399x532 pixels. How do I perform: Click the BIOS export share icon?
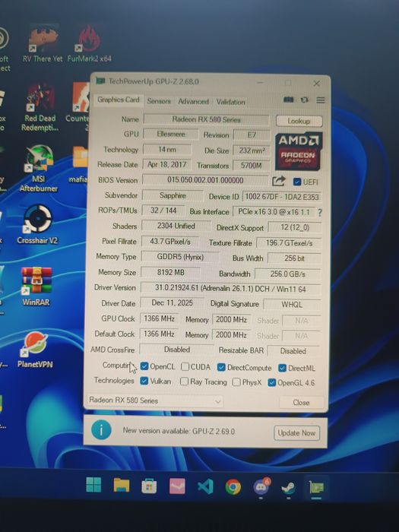[x=279, y=181]
